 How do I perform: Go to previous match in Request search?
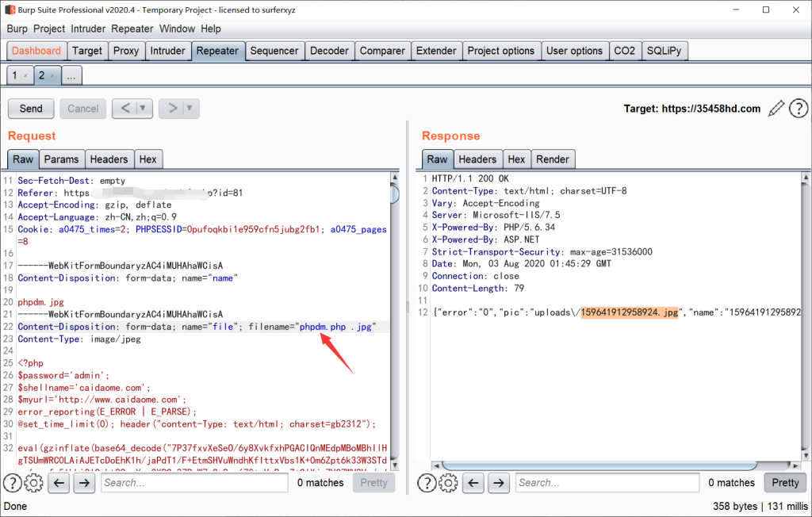[x=59, y=483]
